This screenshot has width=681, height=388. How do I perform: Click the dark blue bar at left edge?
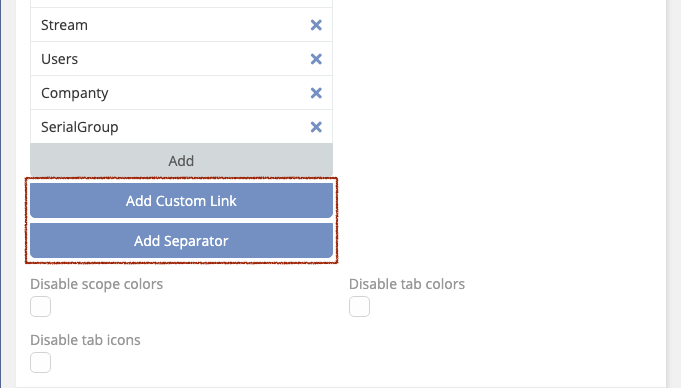[x=1, y=194]
